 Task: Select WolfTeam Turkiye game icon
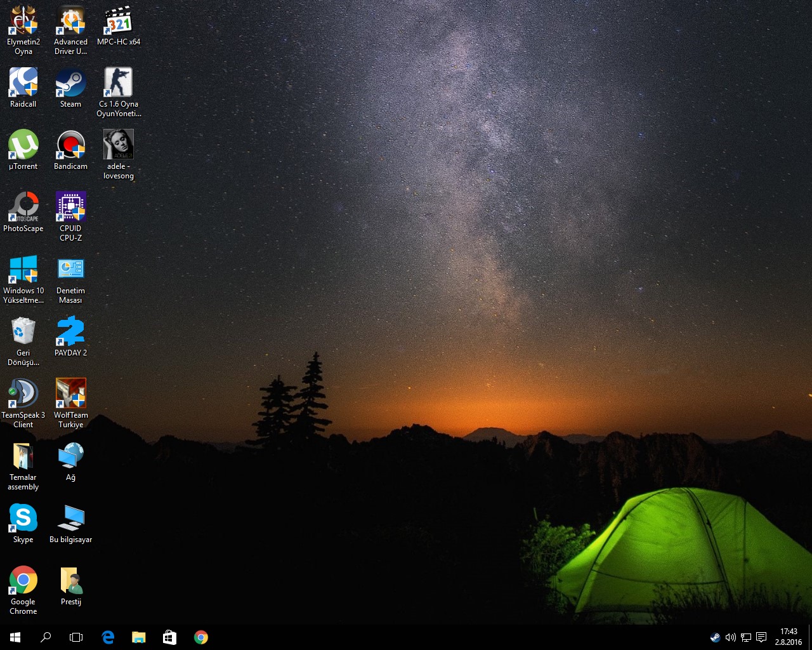pos(70,403)
